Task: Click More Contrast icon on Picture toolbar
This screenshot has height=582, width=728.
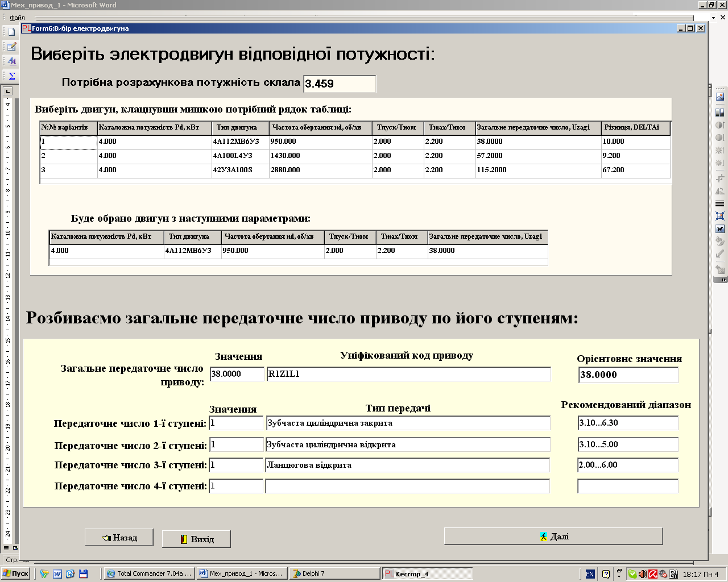Action: [720, 125]
